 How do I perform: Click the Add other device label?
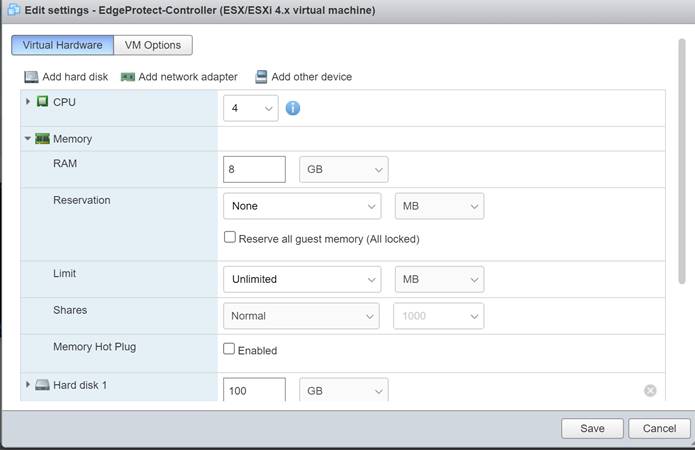pos(312,77)
